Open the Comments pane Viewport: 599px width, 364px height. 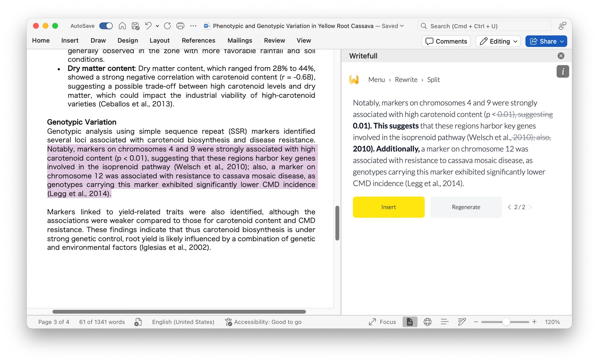click(446, 41)
